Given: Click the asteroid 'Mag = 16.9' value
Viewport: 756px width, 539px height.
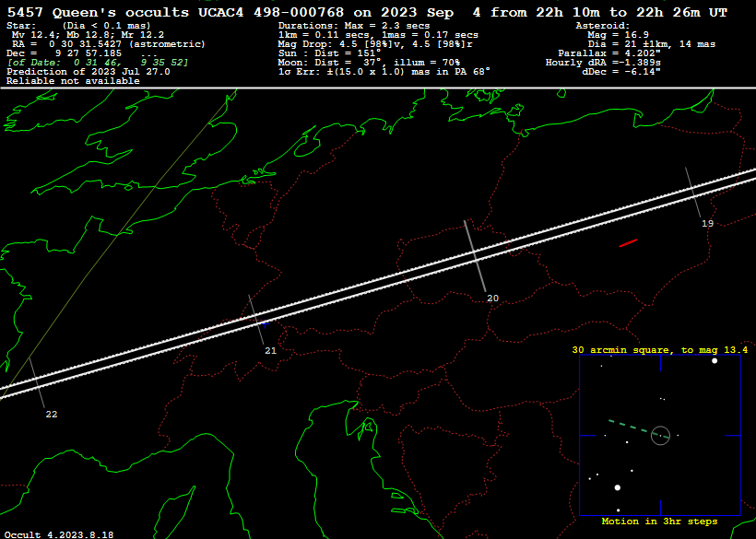Looking at the screenshot, I should coord(618,35).
